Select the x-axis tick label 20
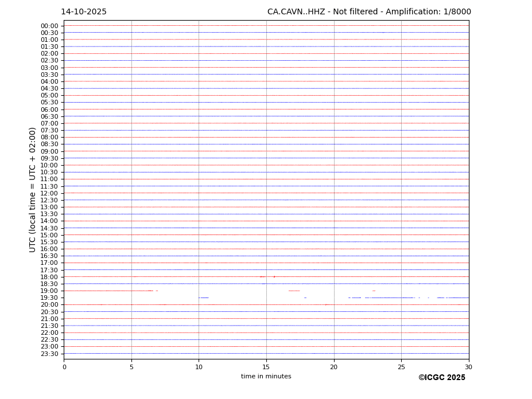Image resolution: width=532 pixels, height=399 pixels. [333, 367]
